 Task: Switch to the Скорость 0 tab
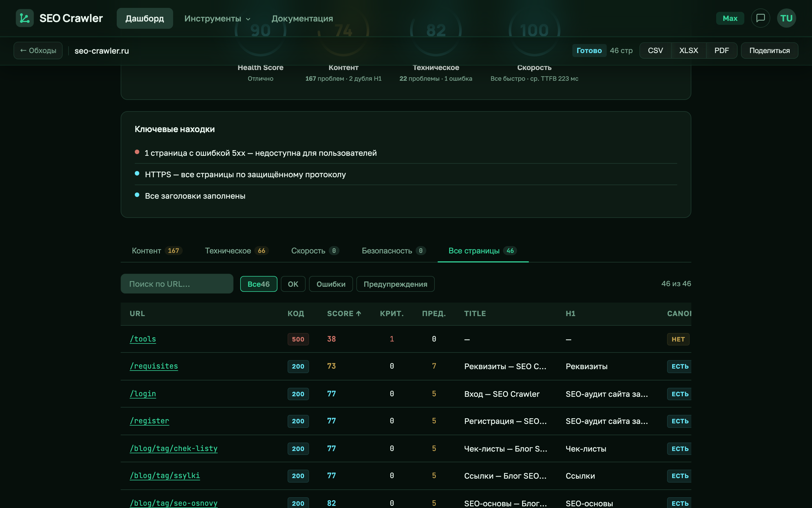point(315,251)
